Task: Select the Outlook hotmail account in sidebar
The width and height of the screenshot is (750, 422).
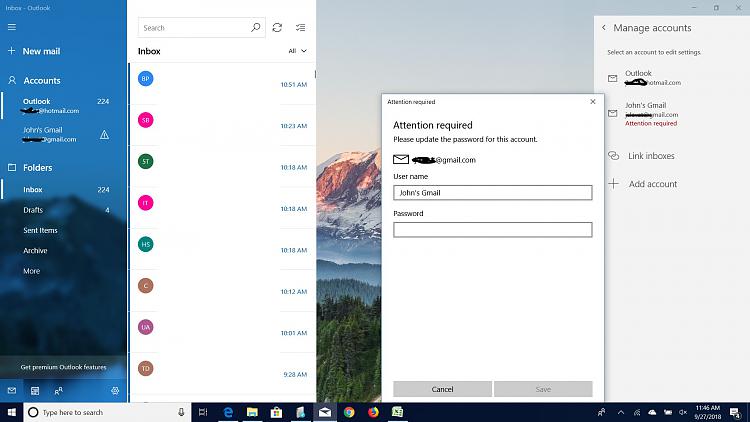Action: point(64,106)
